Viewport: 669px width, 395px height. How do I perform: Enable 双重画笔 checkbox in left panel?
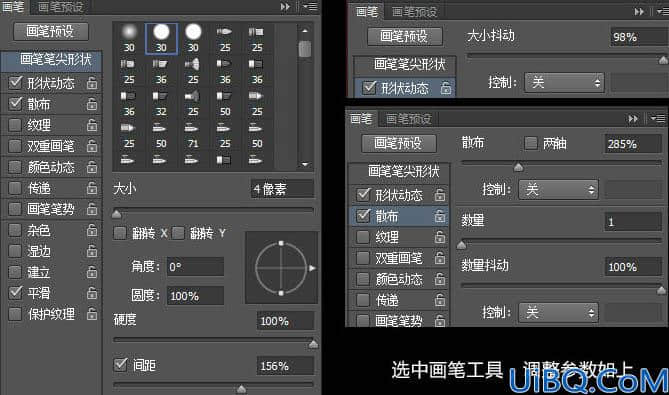click(15, 146)
